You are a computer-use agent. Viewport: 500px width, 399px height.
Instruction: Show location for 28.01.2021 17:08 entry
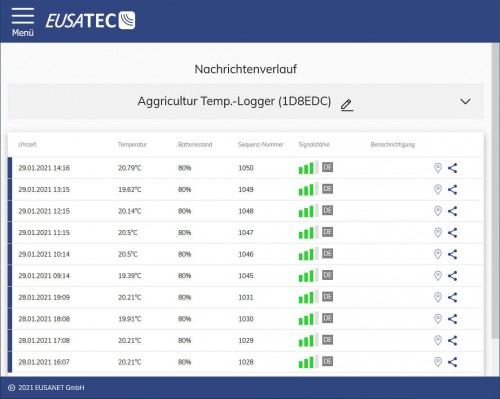tap(438, 340)
